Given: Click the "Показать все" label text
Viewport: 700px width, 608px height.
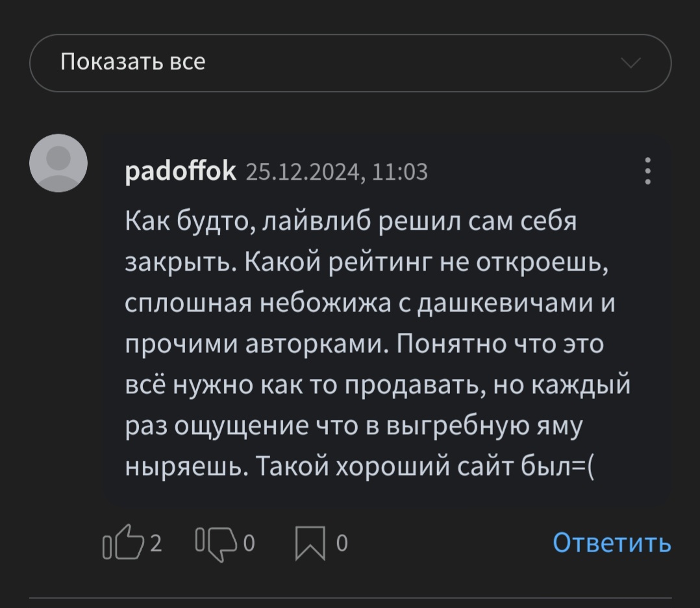Looking at the screenshot, I should [133, 62].
